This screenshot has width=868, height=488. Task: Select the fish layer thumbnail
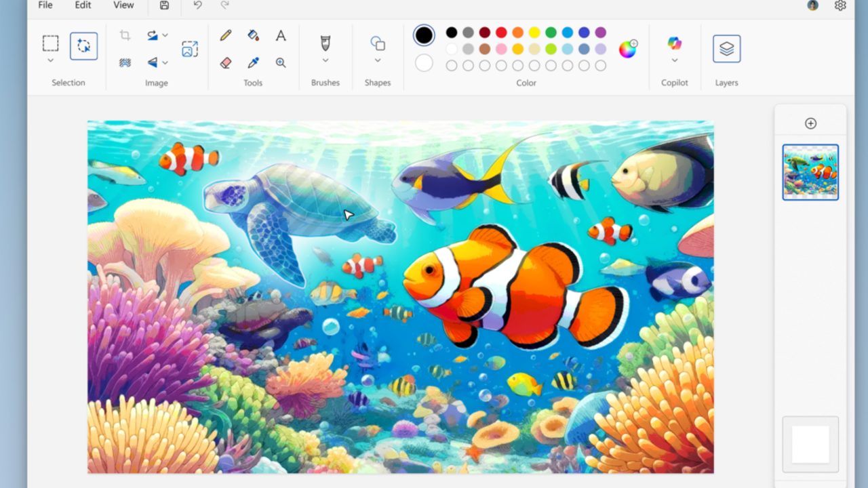pyautogui.click(x=810, y=172)
